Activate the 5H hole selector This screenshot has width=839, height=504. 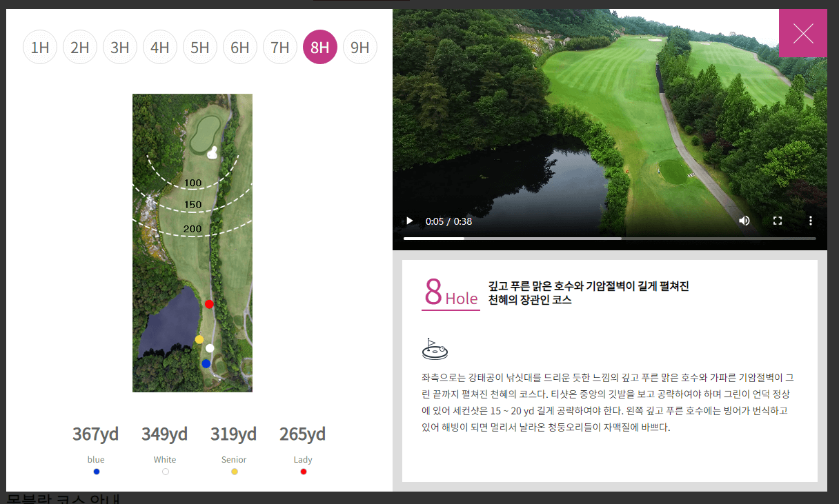pos(200,47)
